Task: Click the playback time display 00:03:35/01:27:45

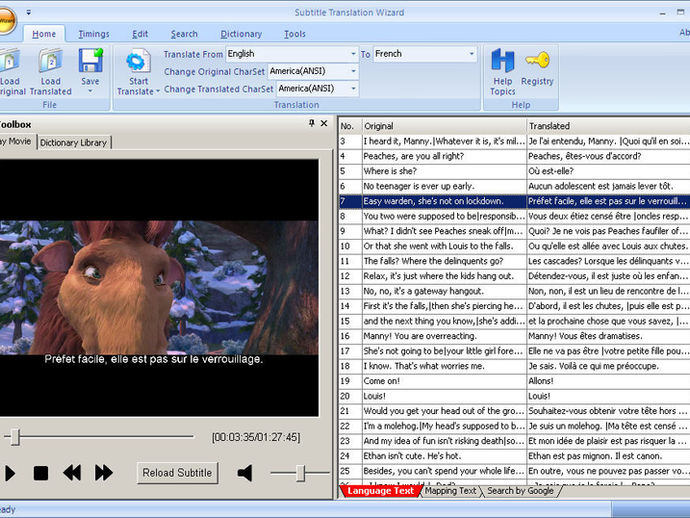Action: [256, 437]
